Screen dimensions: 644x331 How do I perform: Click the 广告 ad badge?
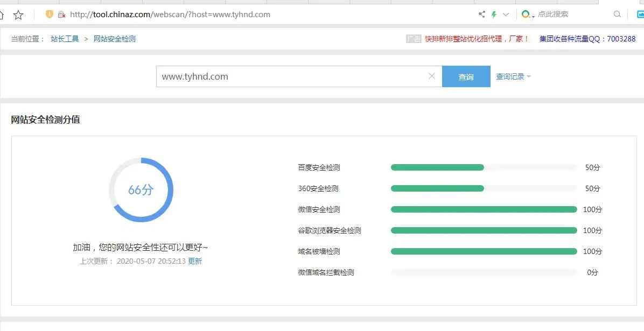[x=414, y=39]
